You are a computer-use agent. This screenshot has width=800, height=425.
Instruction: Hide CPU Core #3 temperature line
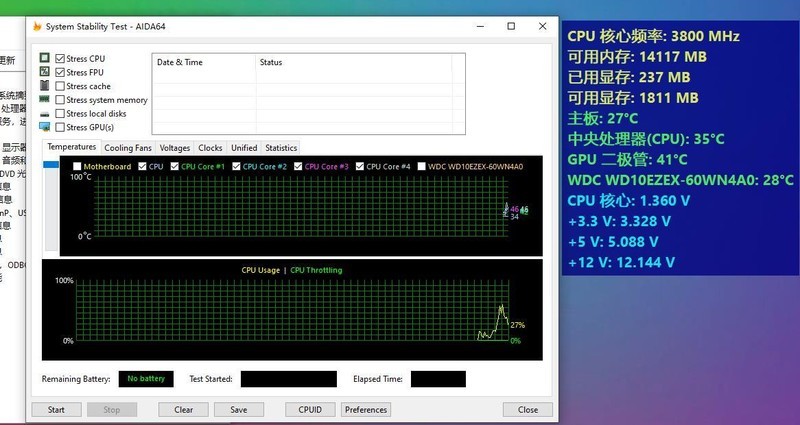298,166
